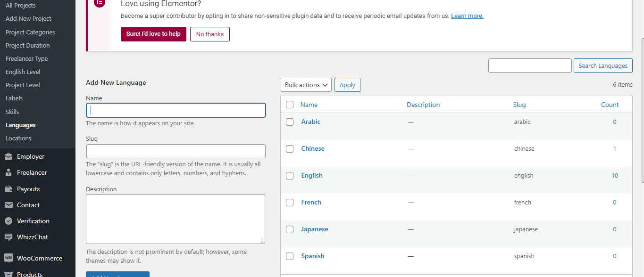Click the Contact envelope icon

tap(8, 205)
